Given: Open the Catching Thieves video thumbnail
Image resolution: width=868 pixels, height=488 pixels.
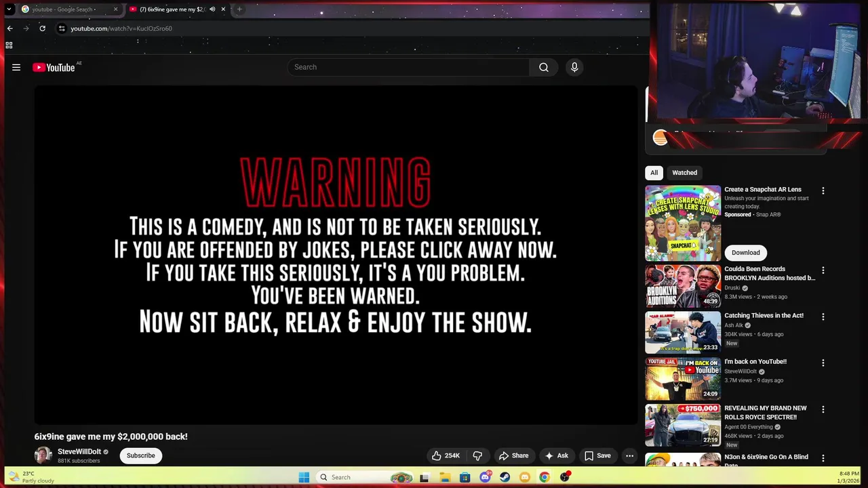Looking at the screenshot, I should (683, 332).
